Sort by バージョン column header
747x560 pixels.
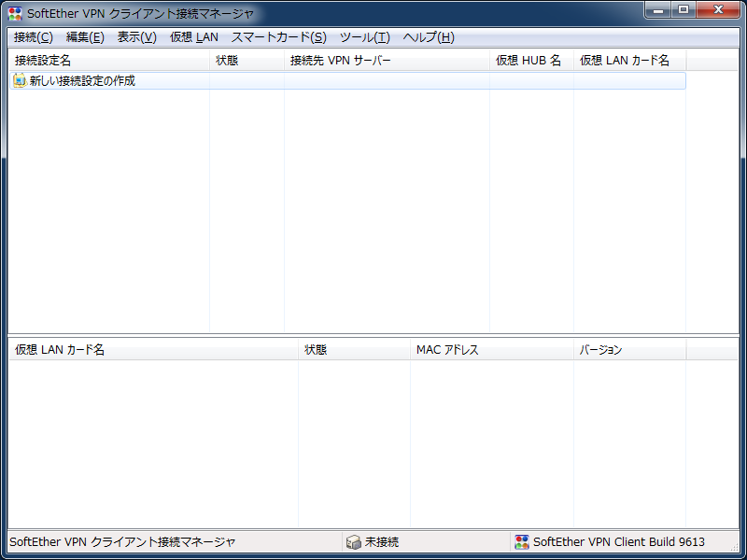tap(629, 350)
